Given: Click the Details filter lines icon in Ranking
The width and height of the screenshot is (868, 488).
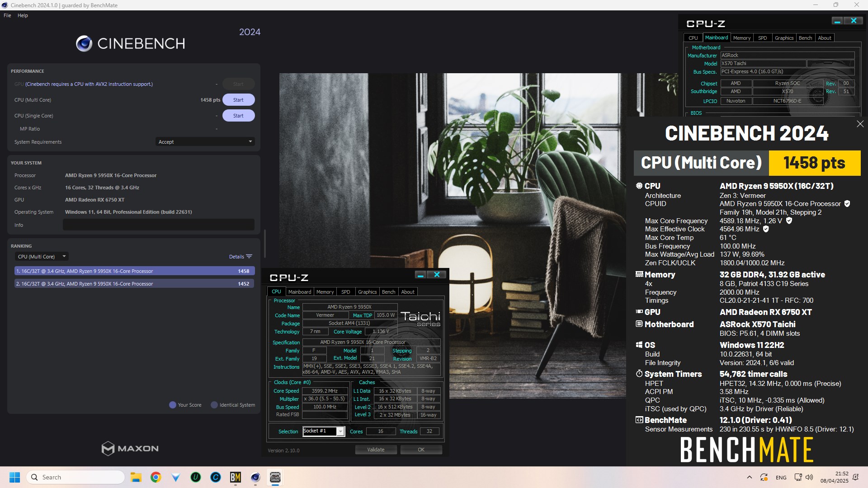Looking at the screenshot, I should tap(249, 256).
